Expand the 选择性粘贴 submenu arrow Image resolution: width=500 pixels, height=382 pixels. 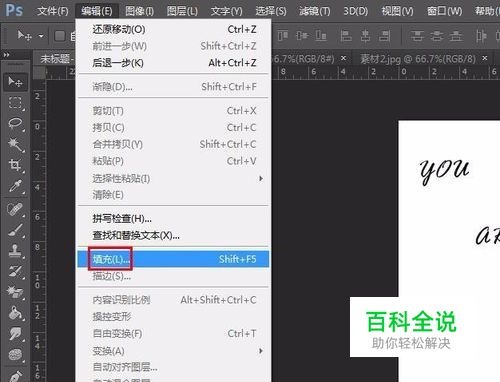[x=261, y=179]
